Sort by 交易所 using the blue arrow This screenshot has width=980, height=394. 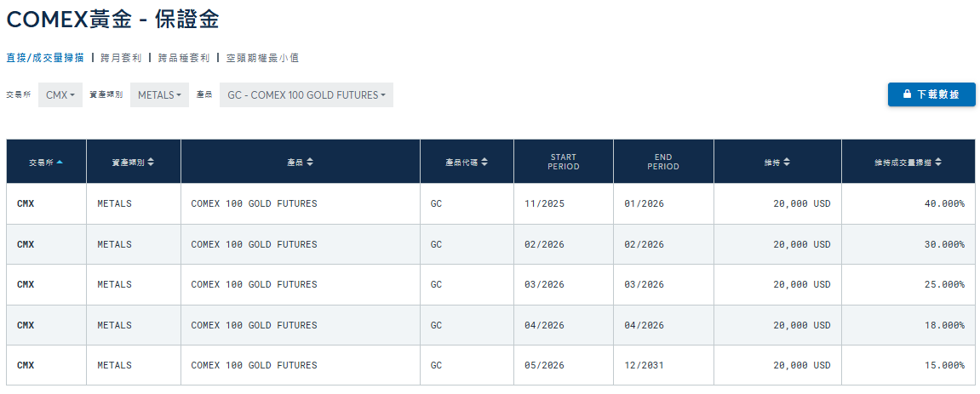coord(60,162)
